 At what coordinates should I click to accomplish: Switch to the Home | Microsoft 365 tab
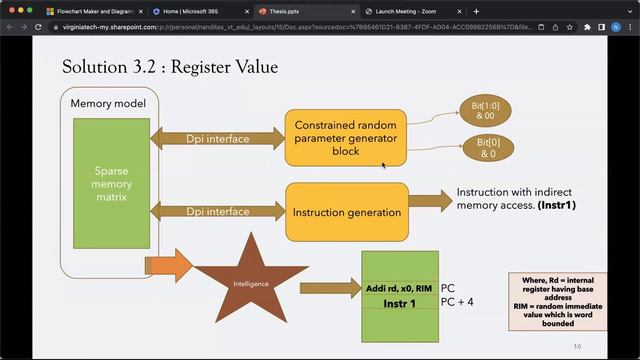point(190,11)
